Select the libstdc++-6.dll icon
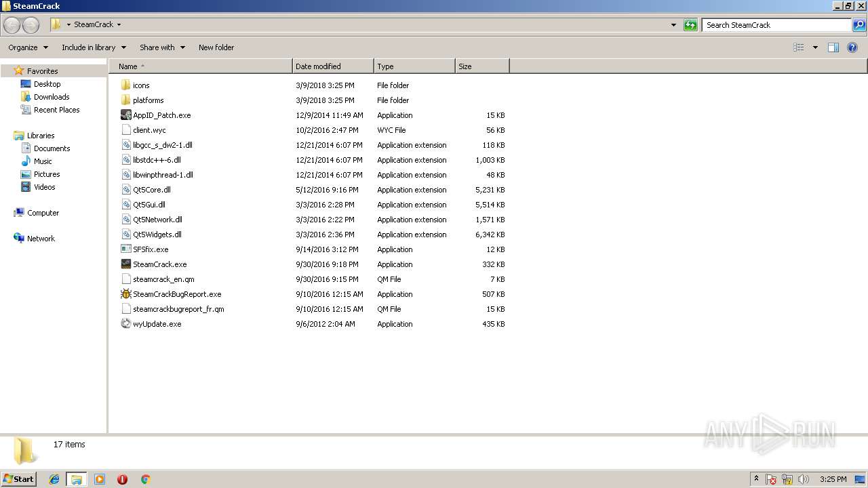Viewport: 868px width, 488px height. (x=125, y=160)
